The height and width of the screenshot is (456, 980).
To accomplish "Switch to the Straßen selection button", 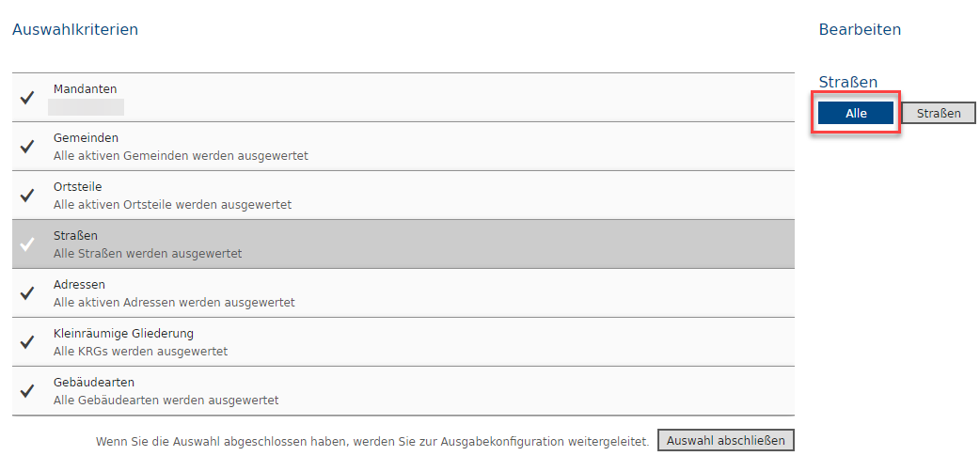I will coord(939,113).
